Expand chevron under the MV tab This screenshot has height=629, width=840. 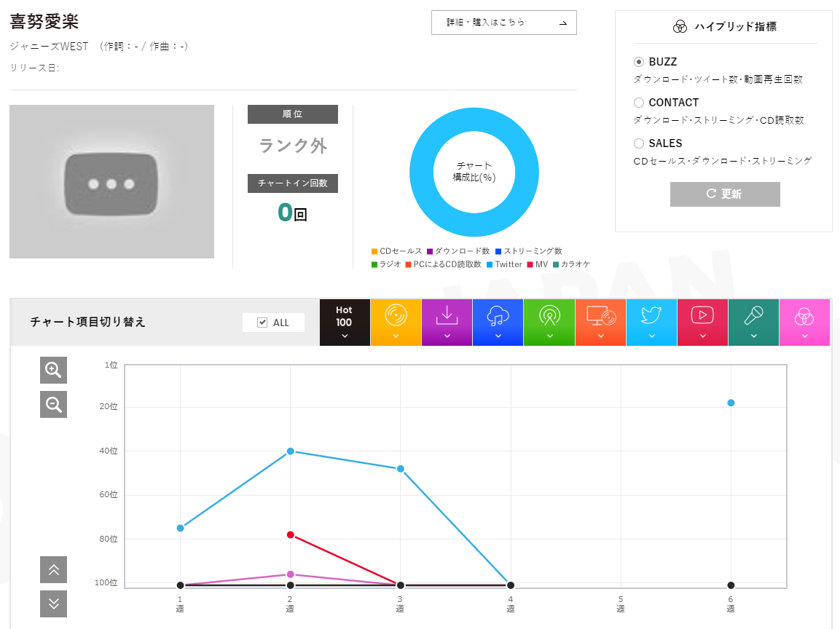click(x=702, y=336)
